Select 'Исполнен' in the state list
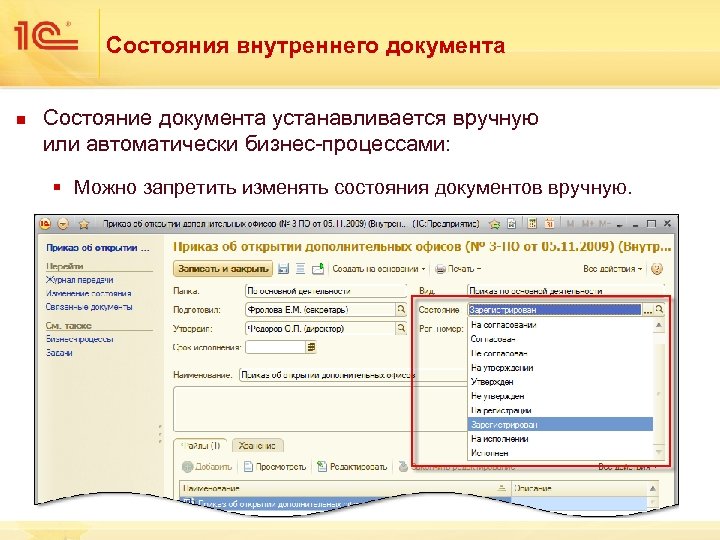 [x=560, y=453]
